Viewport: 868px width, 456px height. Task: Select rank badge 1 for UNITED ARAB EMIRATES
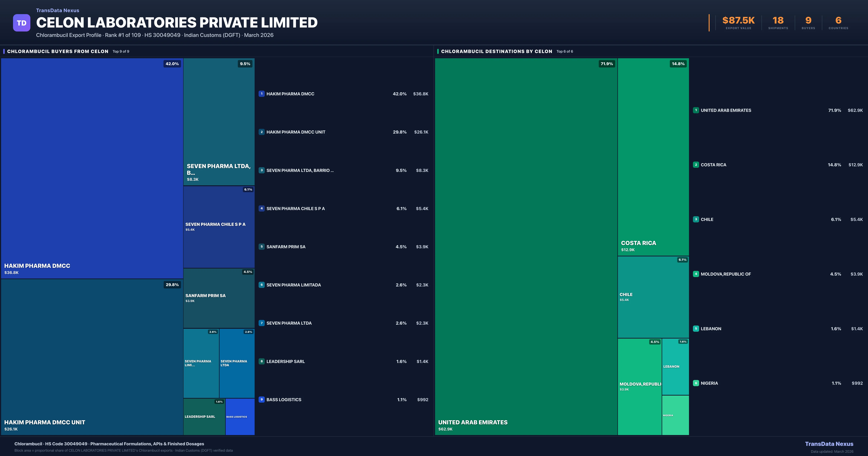click(696, 110)
